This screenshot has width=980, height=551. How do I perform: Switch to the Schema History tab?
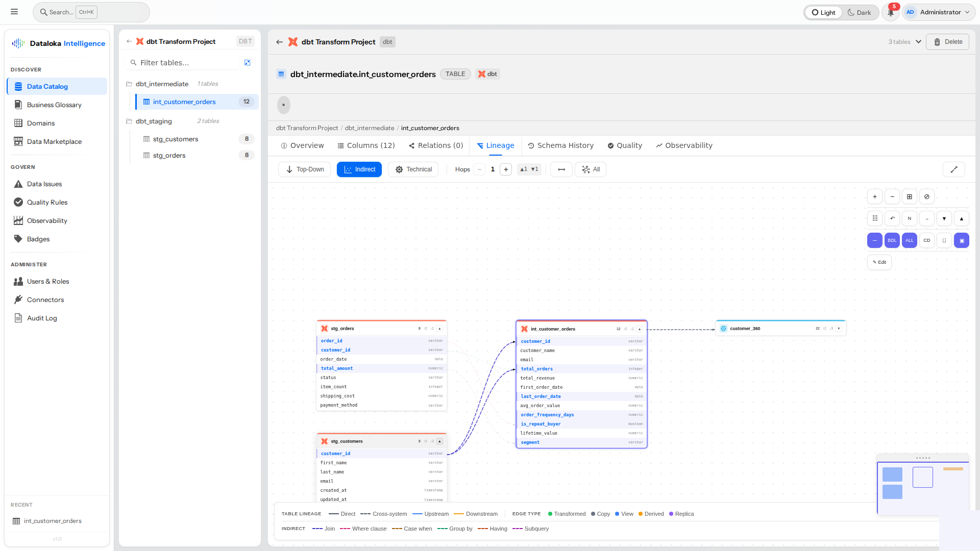tap(565, 145)
